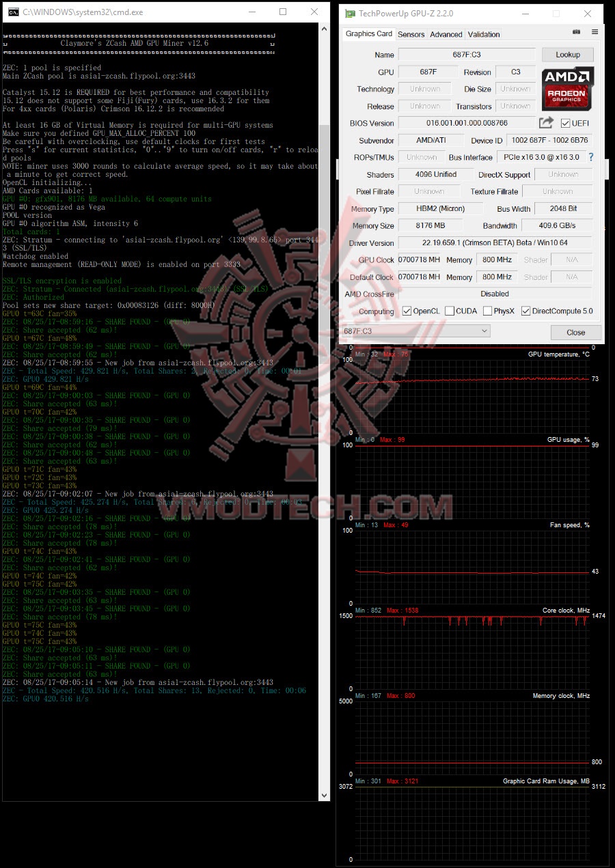This screenshot has width=615, height=868.
Task: Maximize the cmd.exe window
Action: [284, 12]
